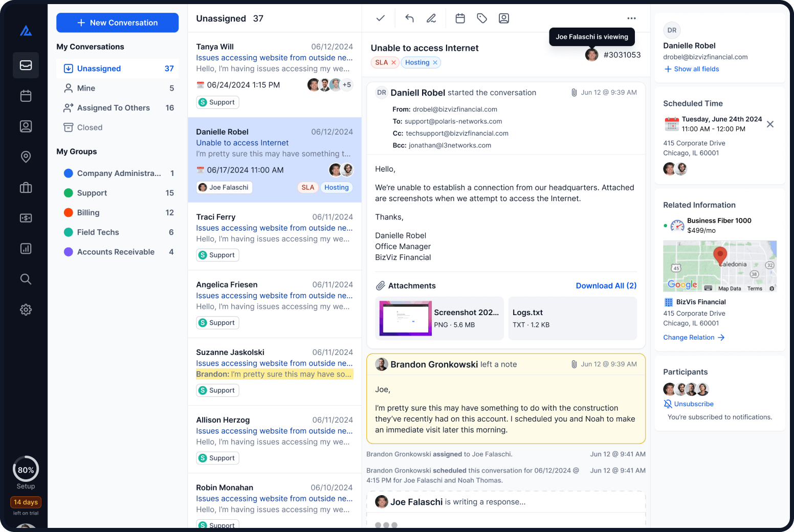Click the BizVis Financial company name
Viewport: 794px width, 532px height.
point(701,302)
